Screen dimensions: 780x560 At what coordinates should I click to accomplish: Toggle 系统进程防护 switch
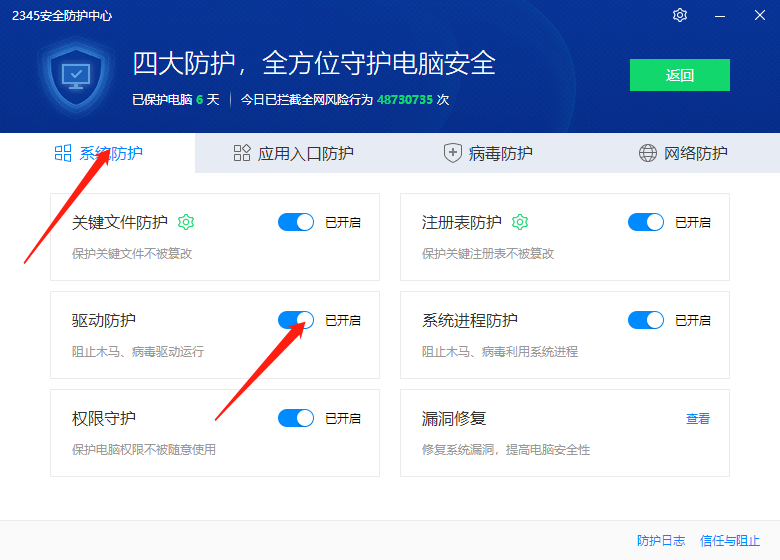coord(646,320)
